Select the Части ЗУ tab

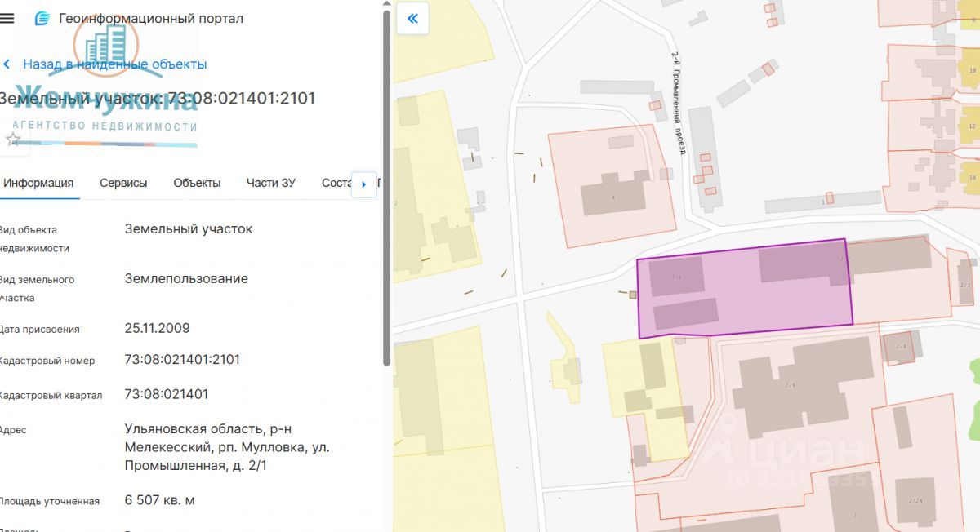270,183
